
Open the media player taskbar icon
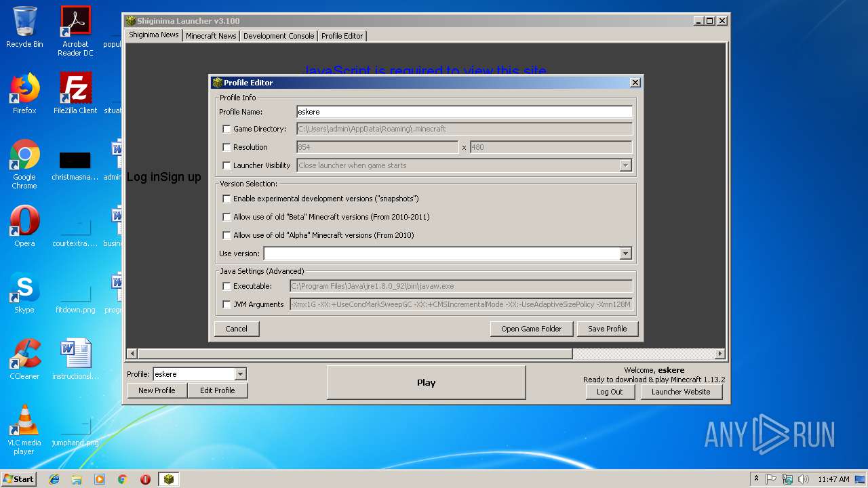point(100,479)
